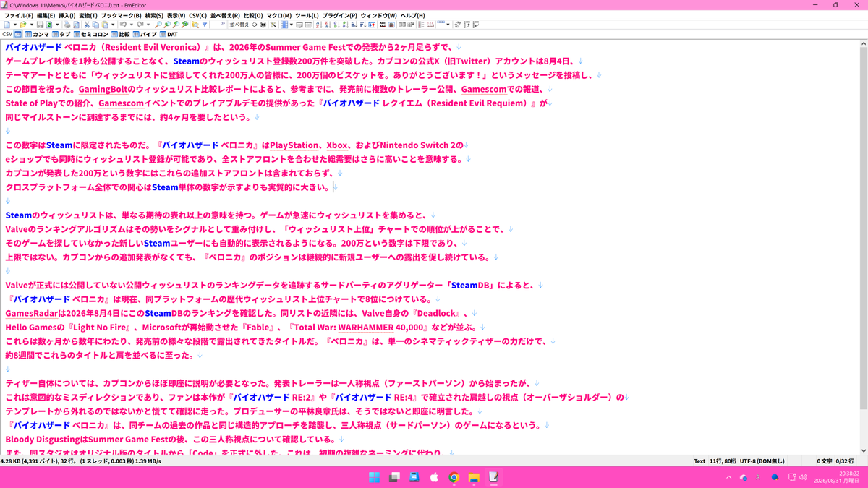Click the Reload green arrows icon
The height and width of the screenshot is (488, 868).
[x=49, y=25]
